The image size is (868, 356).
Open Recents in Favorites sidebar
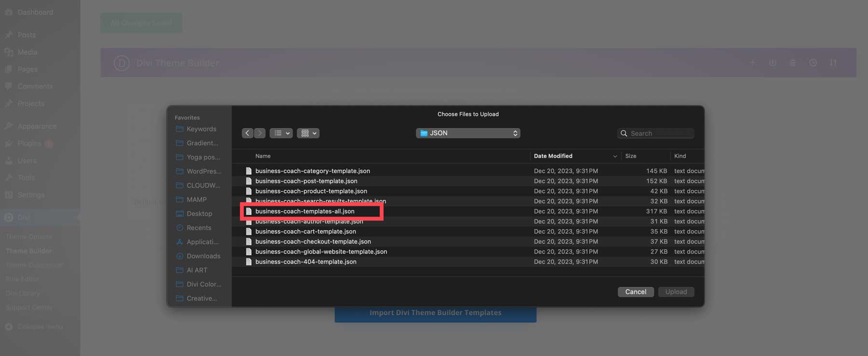[x=199, y=228]
